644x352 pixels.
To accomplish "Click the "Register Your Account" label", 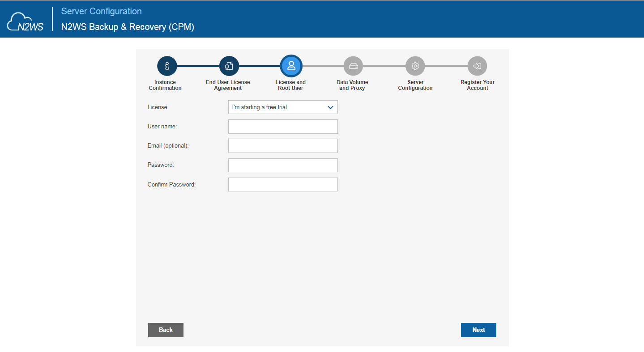I will (478, 85).
